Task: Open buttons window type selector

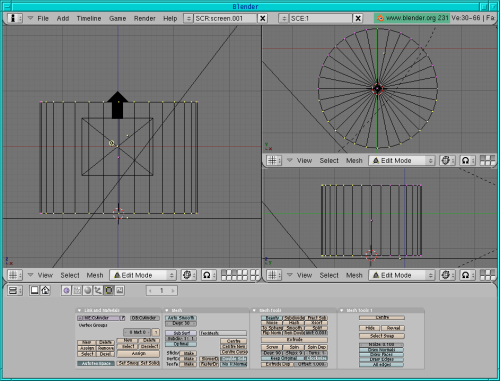Action: coord(15,291)
